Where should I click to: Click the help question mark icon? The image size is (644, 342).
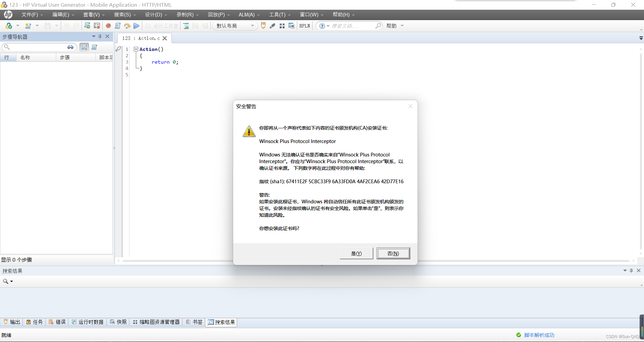coord(322,26)
